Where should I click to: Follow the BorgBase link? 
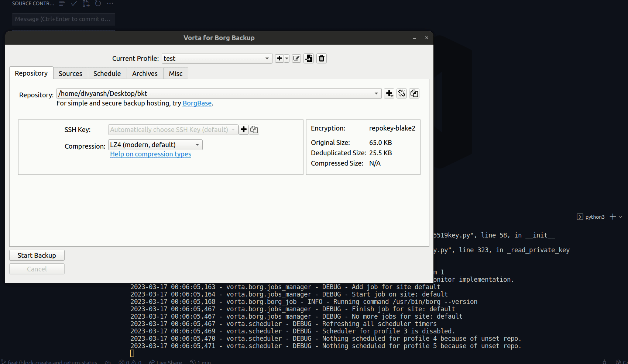pyautogui.click(x=197, y=103)
